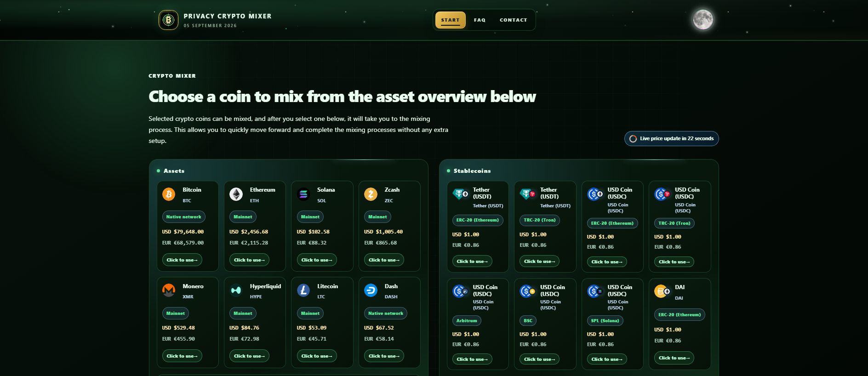Click the USD Coin Arbitrum icon
Image resolution: width=868 pixels, height=376 pixels.
point(460,291)
